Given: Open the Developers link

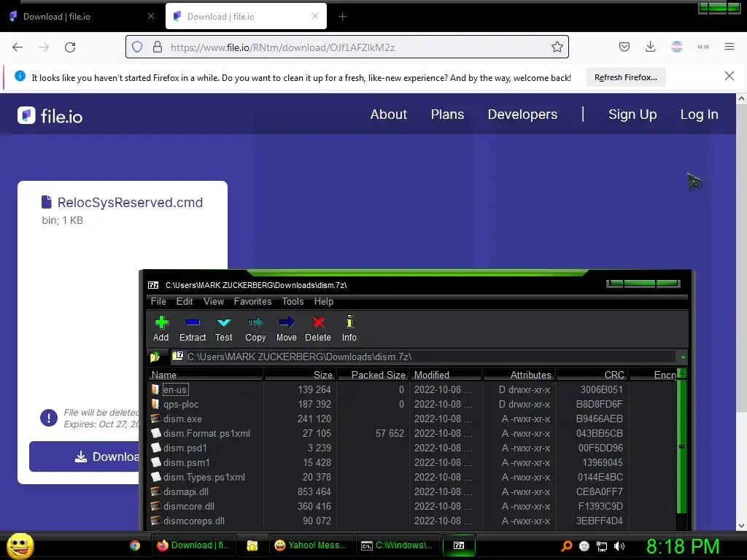Looking at the screenshot, I should click(522, 114).
